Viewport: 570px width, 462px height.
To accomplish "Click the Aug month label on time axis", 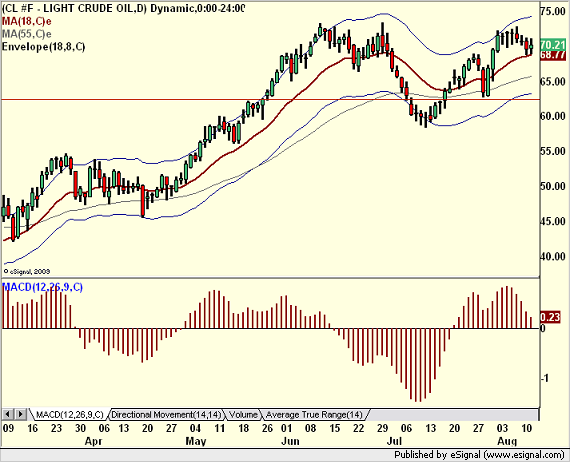I will [x=507, y=441].
